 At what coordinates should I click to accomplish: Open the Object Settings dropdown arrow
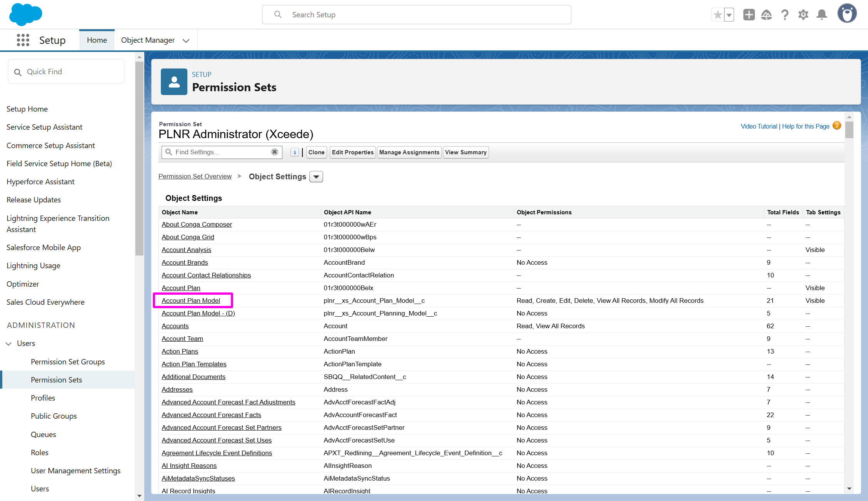pyautogui.click(x=316, y=177)
